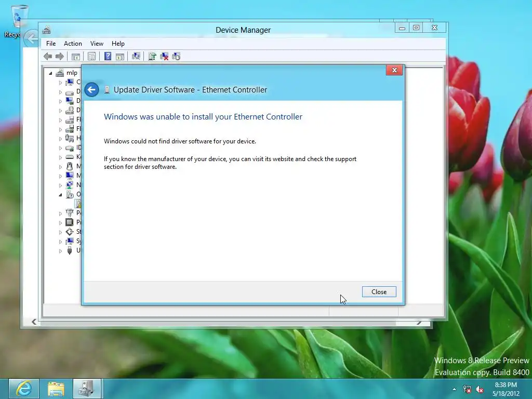Toggle the Show/Hide Console Tree toolbar icon
The height and width of the screenshot is (399, 532).
point(76,56)
